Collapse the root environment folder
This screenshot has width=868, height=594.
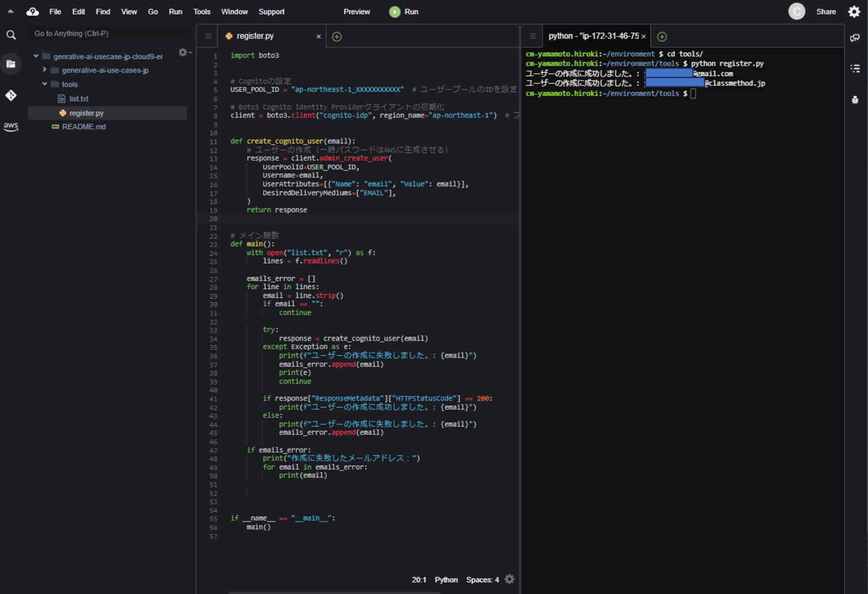pyautogui.click(x=36, y=57)
